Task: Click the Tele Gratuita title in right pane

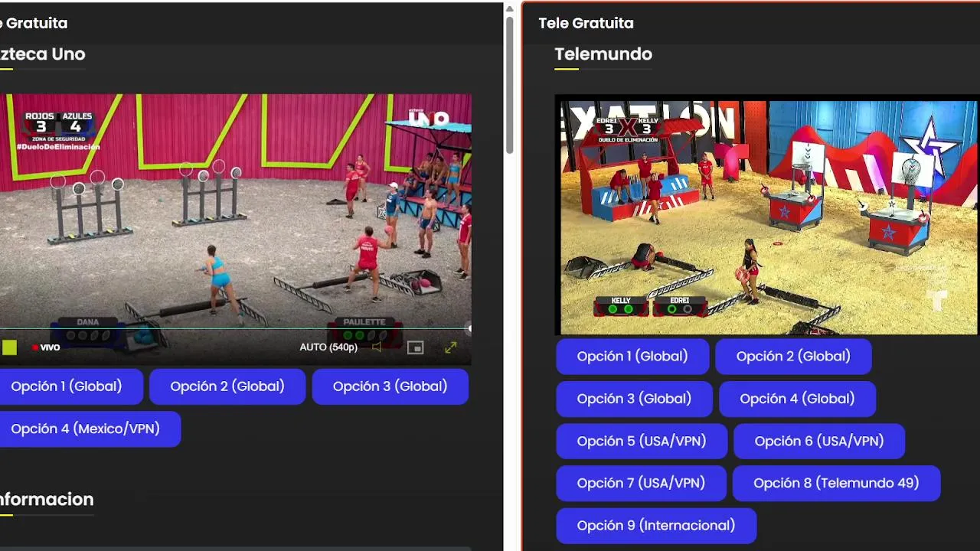Action: tap(586, 23)
